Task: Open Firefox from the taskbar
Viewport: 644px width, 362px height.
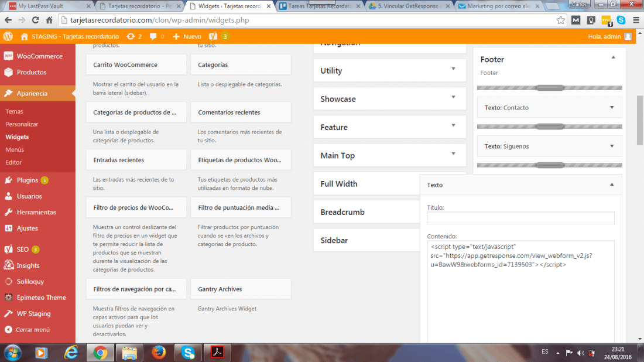Action: 159,353
